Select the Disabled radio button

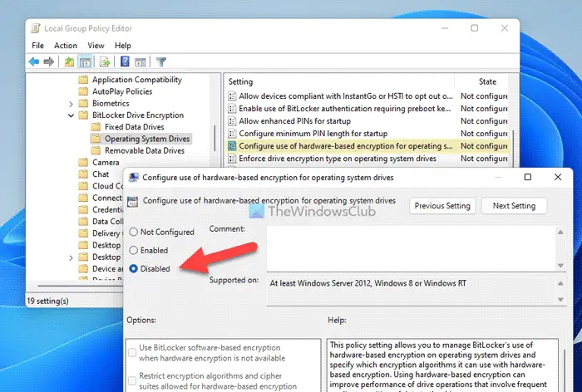pos(133,269)
